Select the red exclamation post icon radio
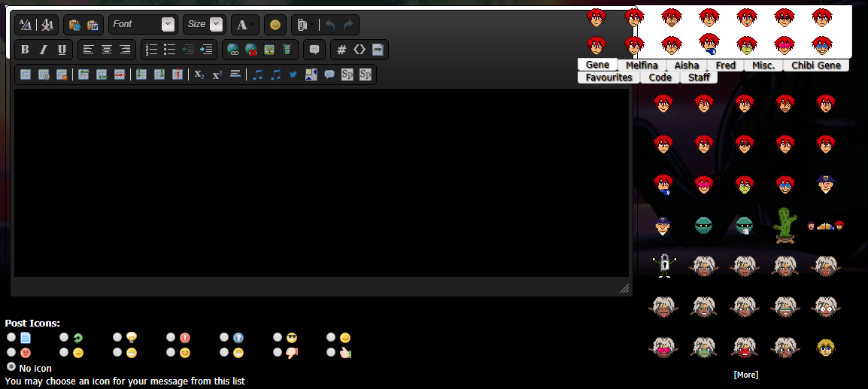The width and height of the screenshot is (868, 389). (x=171, y=337)
